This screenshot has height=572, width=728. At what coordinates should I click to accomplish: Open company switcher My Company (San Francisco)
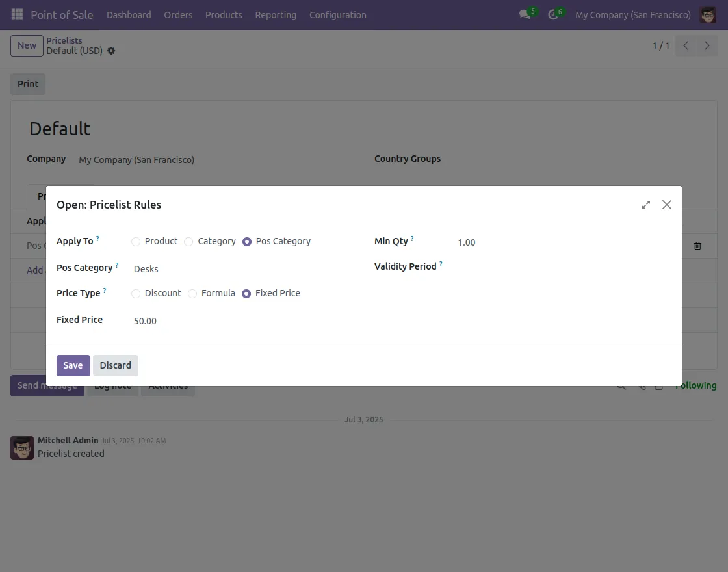click(633, 15)
